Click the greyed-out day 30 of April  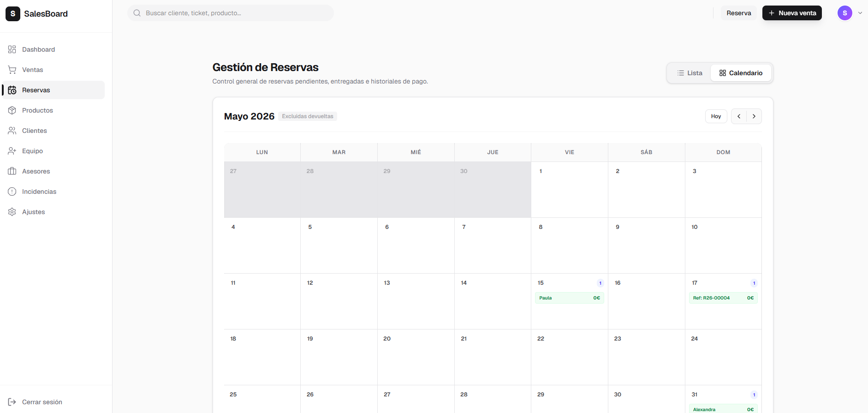[493, 190]
